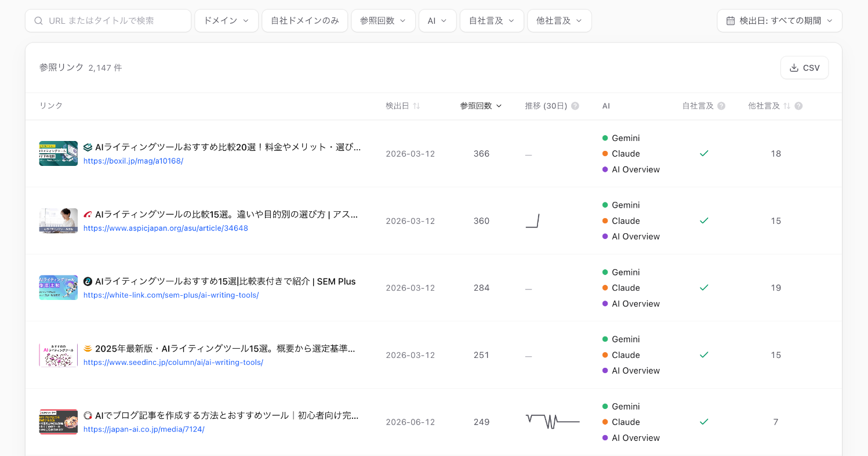Click the sort arrows next to 他社言及 header
Viewport: 868px width, 456px height.
coord(787,106)
